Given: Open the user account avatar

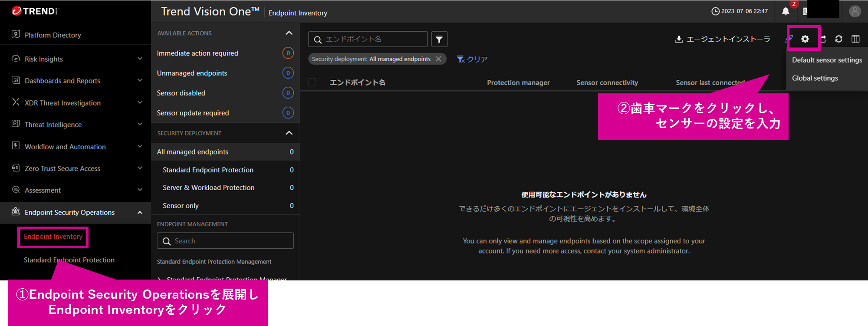Looking at the screenshot, I should tap(855, 11).
